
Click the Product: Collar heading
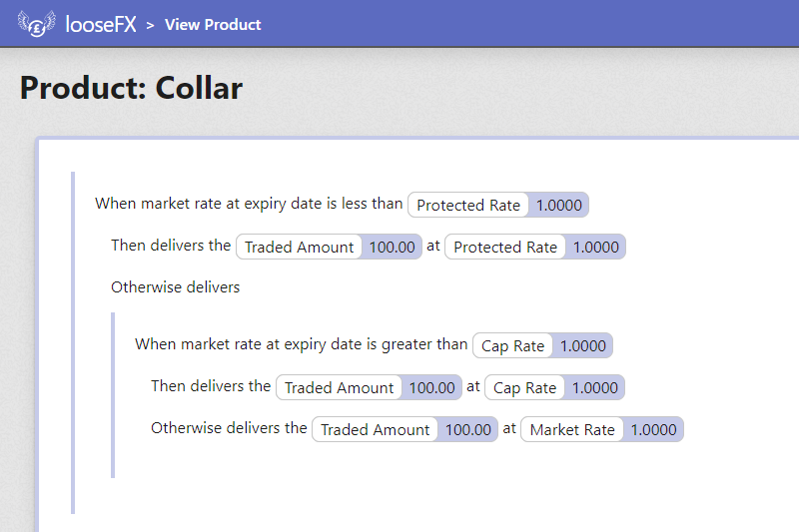pyautogui.click(x=131, y=88)
